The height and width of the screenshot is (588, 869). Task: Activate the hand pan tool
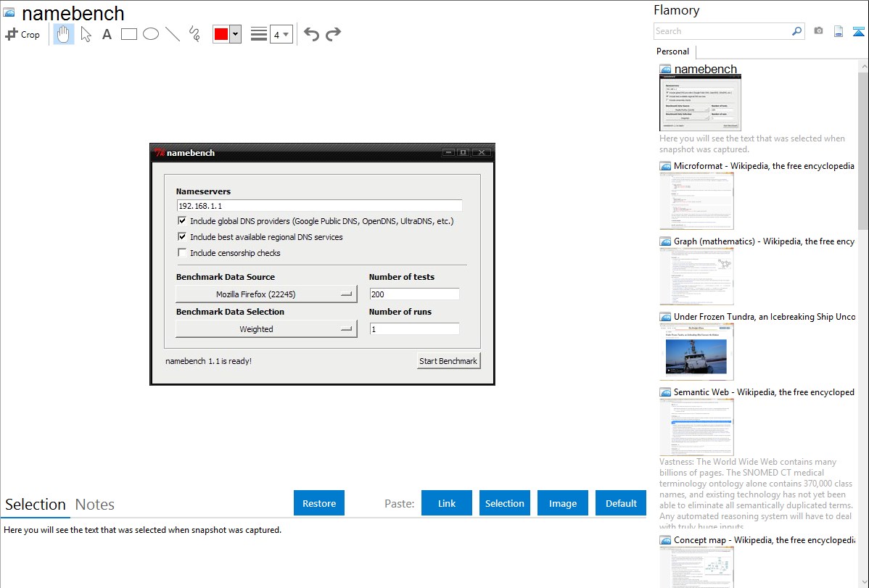[x=64, y=34]
